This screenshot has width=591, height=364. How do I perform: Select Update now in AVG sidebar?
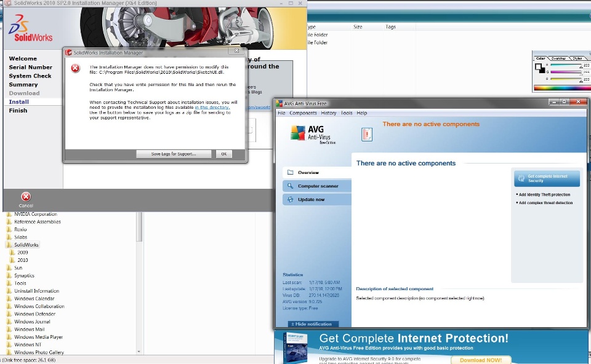pyautogui.click(x=317, y=199)
